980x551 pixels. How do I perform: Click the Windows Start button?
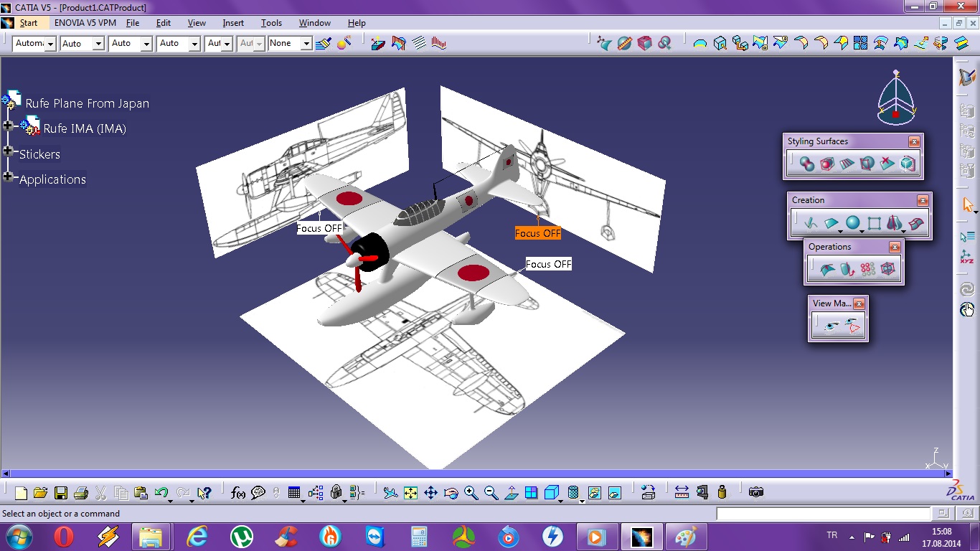18,536
